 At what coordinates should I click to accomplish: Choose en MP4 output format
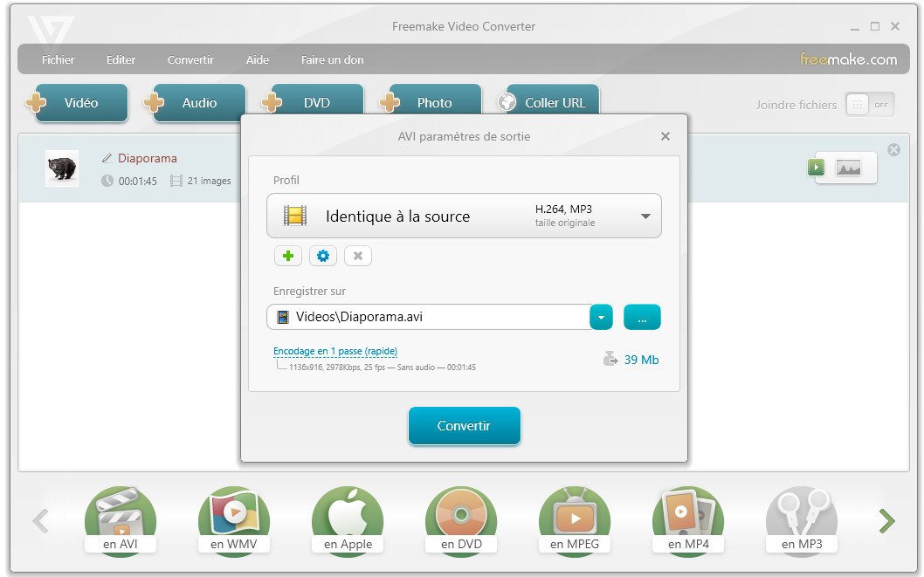click(x=688, y=521)
